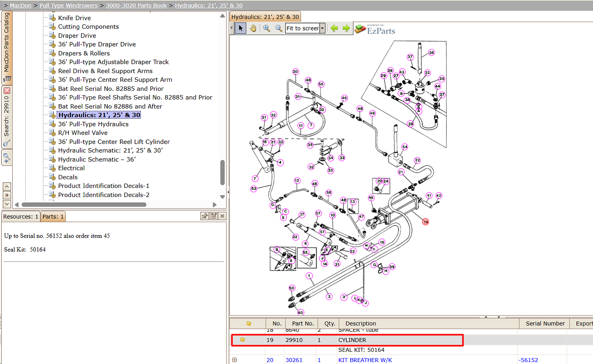Collapse the parts list with down splitter arrow
593x364 pixels.
(x=499, y=317)
